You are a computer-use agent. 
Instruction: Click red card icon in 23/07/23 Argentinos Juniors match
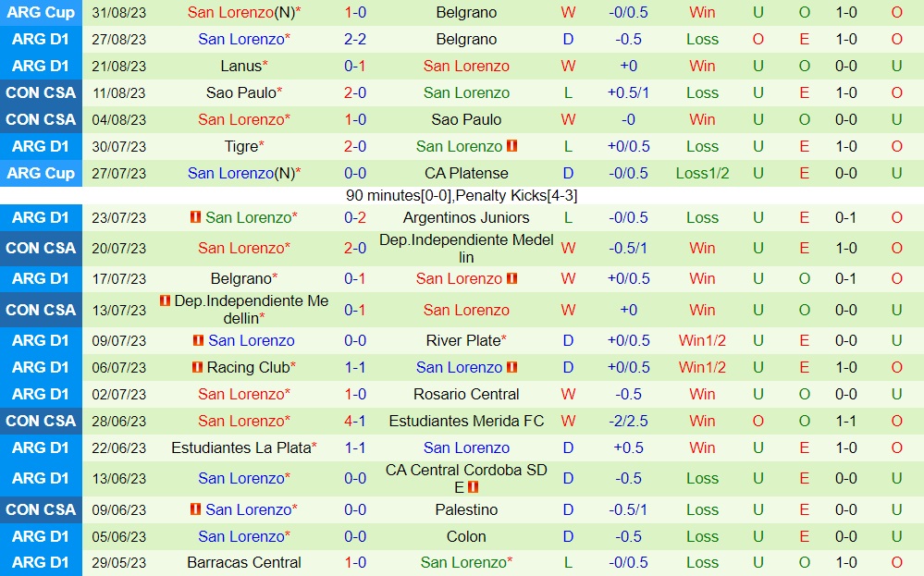point(195,217)
